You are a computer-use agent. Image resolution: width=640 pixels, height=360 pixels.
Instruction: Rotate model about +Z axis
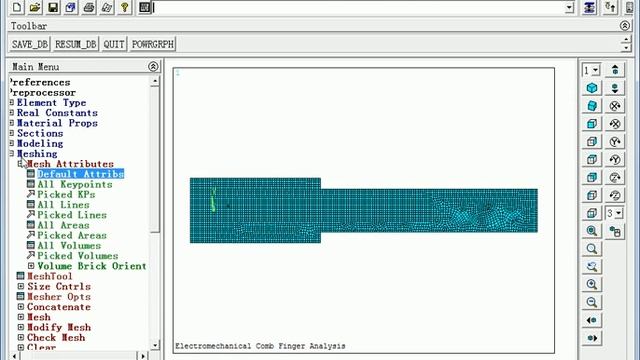pos(615,178)
